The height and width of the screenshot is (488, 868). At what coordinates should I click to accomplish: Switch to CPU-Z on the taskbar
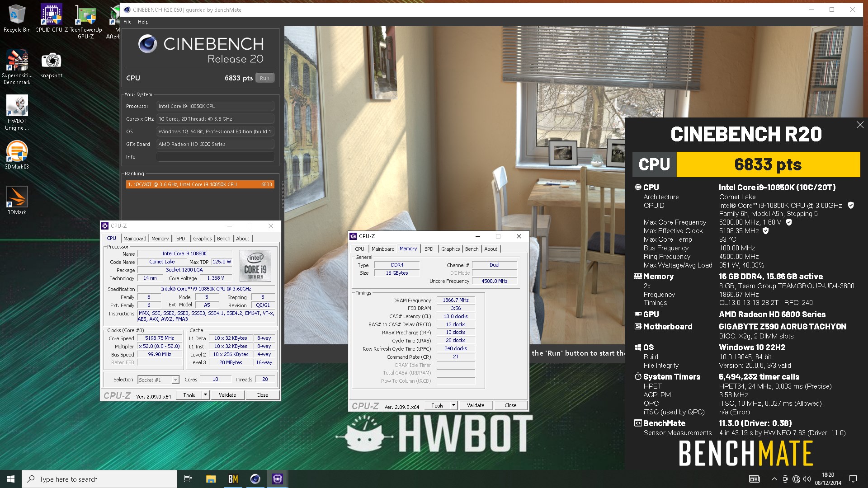(277, 479)
